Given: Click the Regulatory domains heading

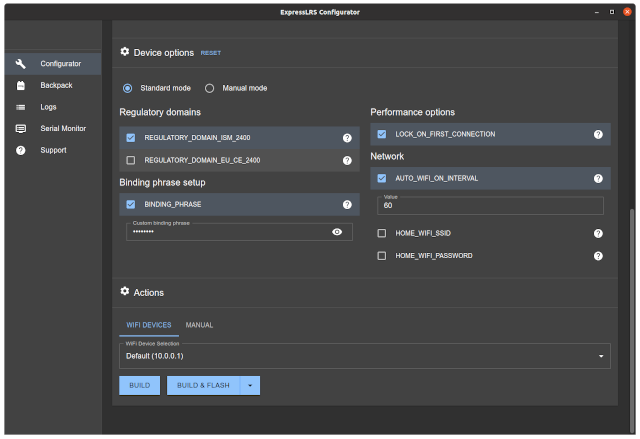Looking at the screenshot, I should [x=160, y=112].
